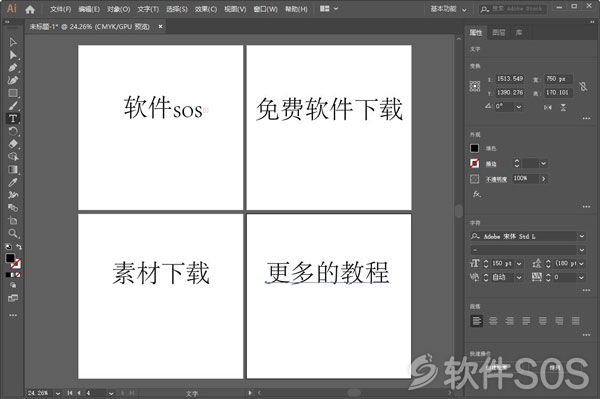Select the Selection tool arrow
This screenshot has width=600, height=399.
pyautogui.click(x=13, y=42)
